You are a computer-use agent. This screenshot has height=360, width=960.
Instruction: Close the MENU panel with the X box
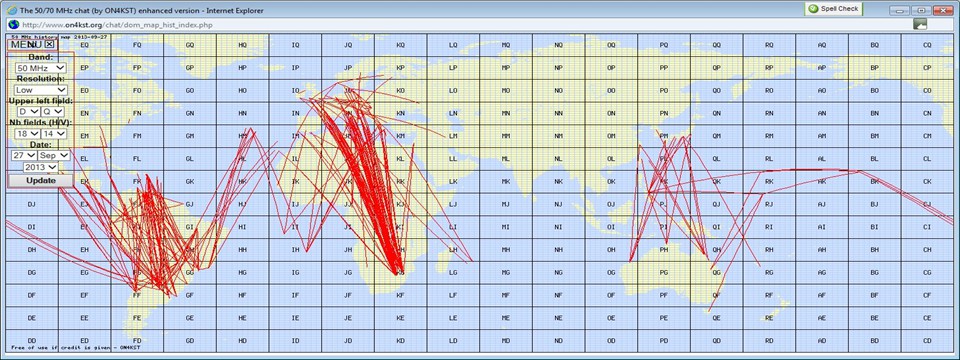(50, 44)
